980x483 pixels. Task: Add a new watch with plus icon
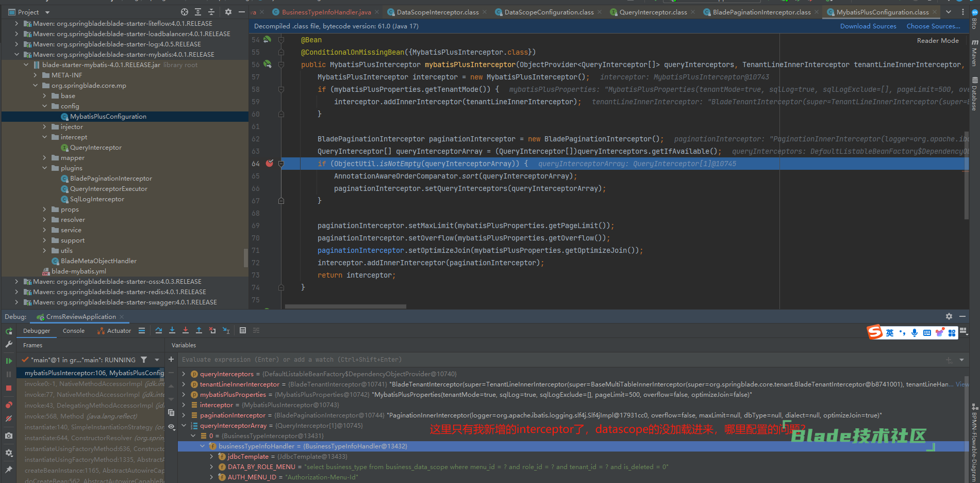[x=171, y=359]
